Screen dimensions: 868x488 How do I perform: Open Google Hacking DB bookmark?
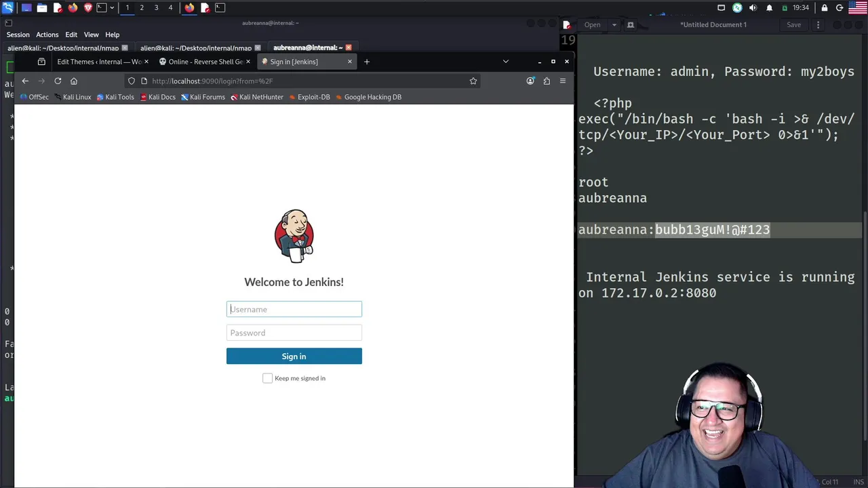[368, 97]
